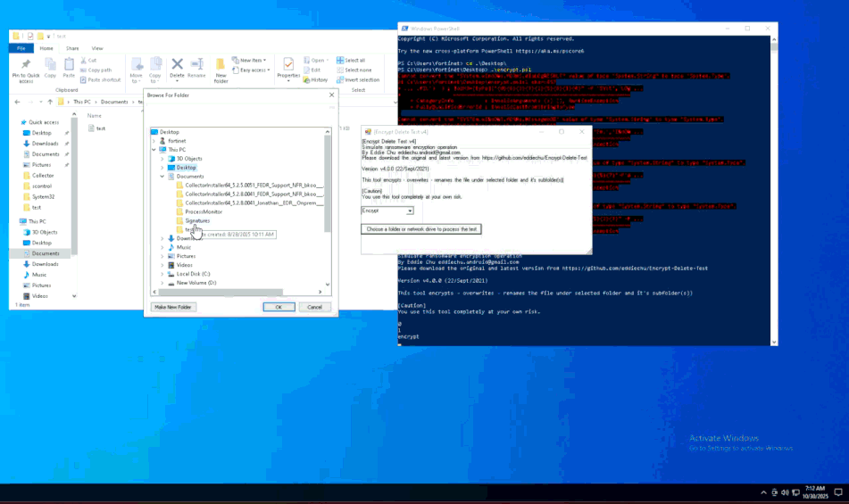Open the New item dropdown
This screenshot has width=849, height=504.
tap(249, 61)
